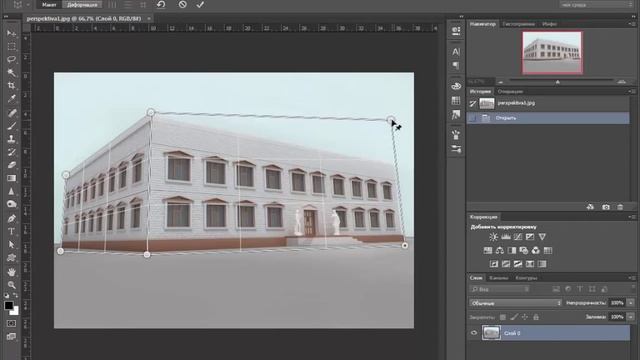Add a Curves adjustment layer
The image size is (640, 360).
pyautogui.click(x=518, y=237)
